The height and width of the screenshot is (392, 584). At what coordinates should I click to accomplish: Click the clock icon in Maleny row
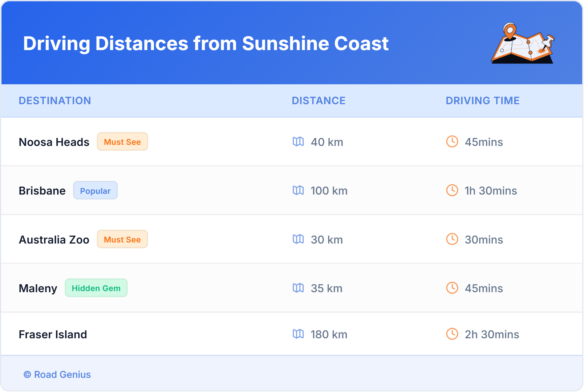coord(452,288)
